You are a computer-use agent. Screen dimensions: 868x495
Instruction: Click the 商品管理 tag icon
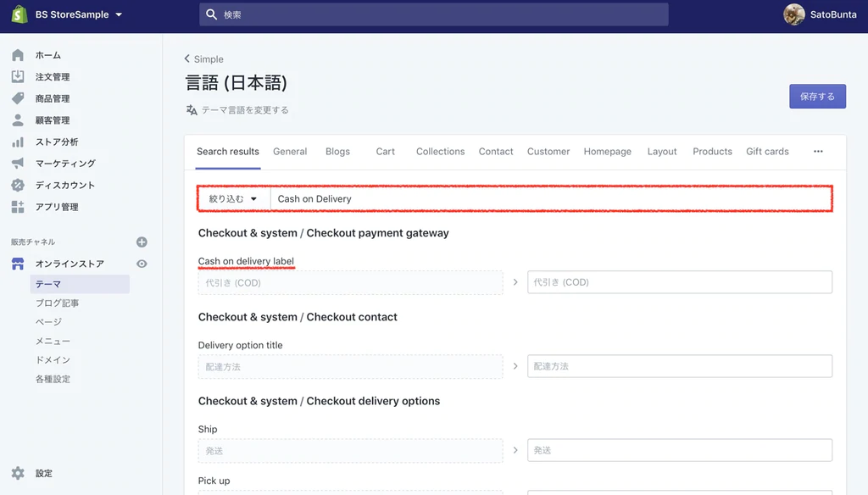18,98
